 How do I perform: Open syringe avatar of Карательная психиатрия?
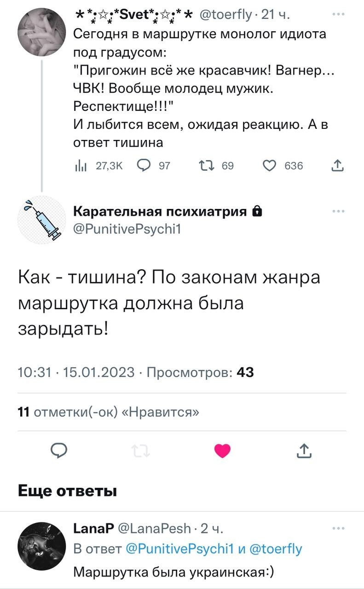[x=42, y=220]
